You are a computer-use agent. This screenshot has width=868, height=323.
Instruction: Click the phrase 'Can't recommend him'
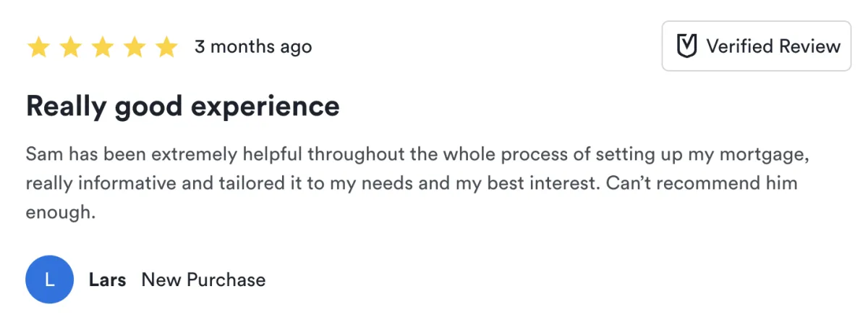point(701,183)
